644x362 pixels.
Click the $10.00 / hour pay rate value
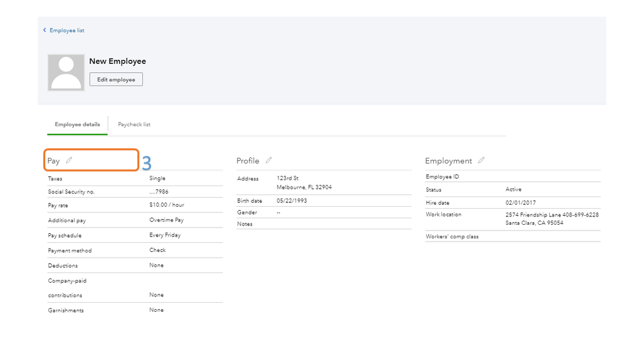coord(167,205)
